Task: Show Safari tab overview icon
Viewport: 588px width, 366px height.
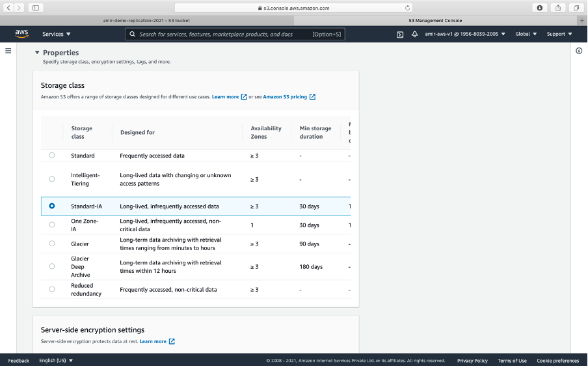Action: 576,8
